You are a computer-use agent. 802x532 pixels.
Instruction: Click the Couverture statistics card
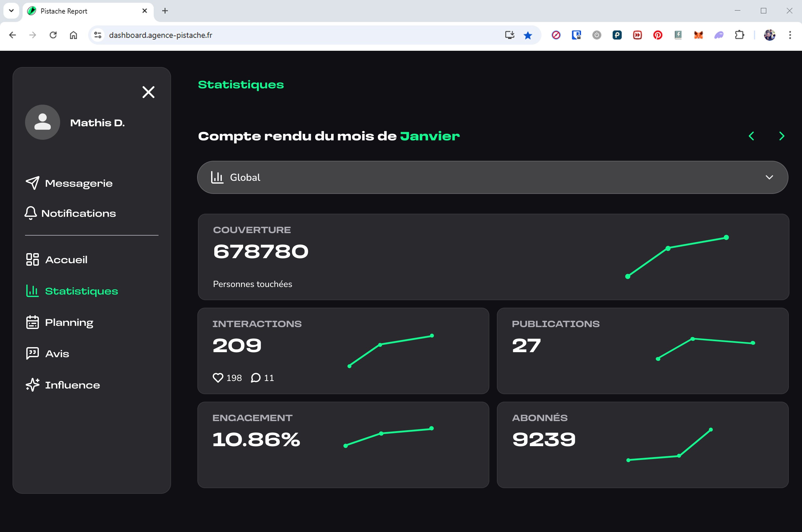pos(493,257)
